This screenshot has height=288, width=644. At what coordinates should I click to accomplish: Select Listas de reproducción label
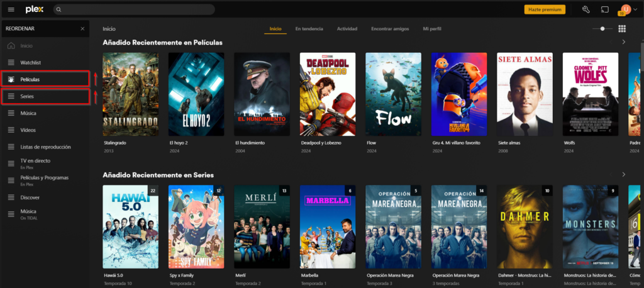[45, 147]
